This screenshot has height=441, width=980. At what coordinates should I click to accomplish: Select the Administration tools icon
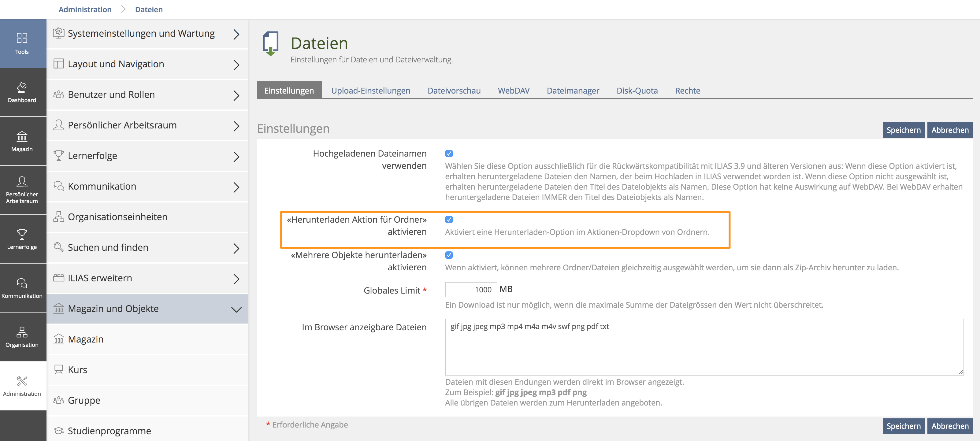pyautogui.click(x=22, y=385)
